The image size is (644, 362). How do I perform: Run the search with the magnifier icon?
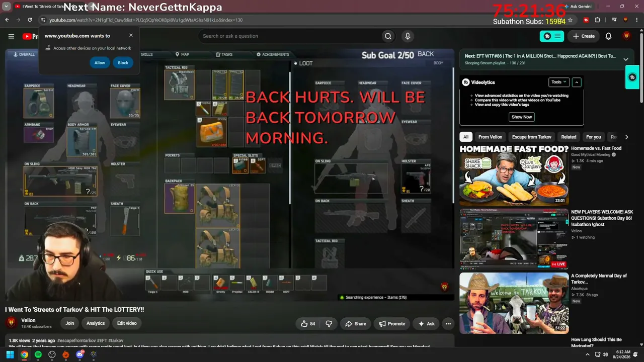(x=388, y=36)
